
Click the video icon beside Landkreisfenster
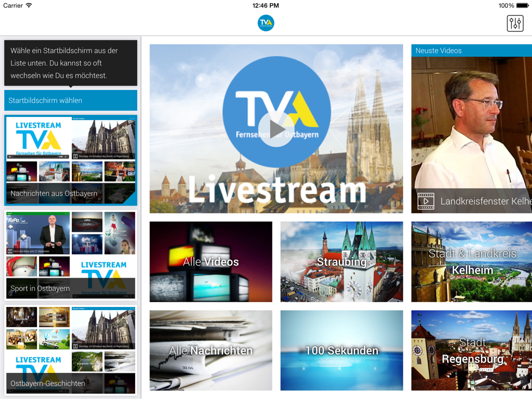[x=426, y=201]
